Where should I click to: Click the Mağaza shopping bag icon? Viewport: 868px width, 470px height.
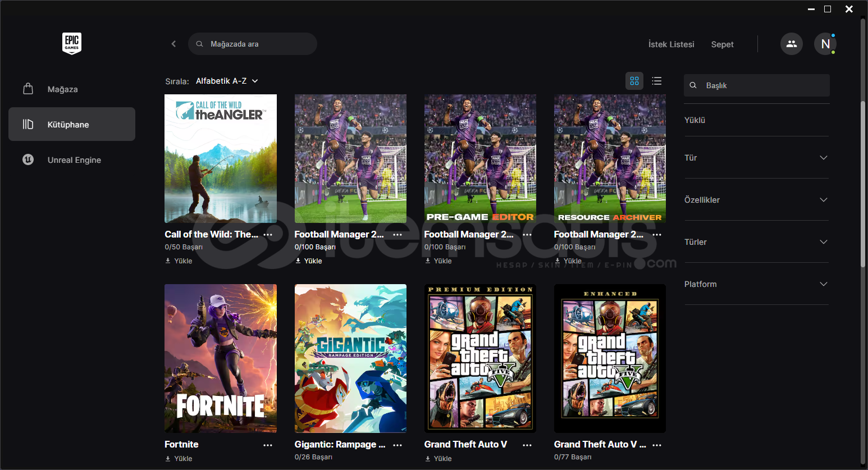pyautogui.click(x=28, y=89)
